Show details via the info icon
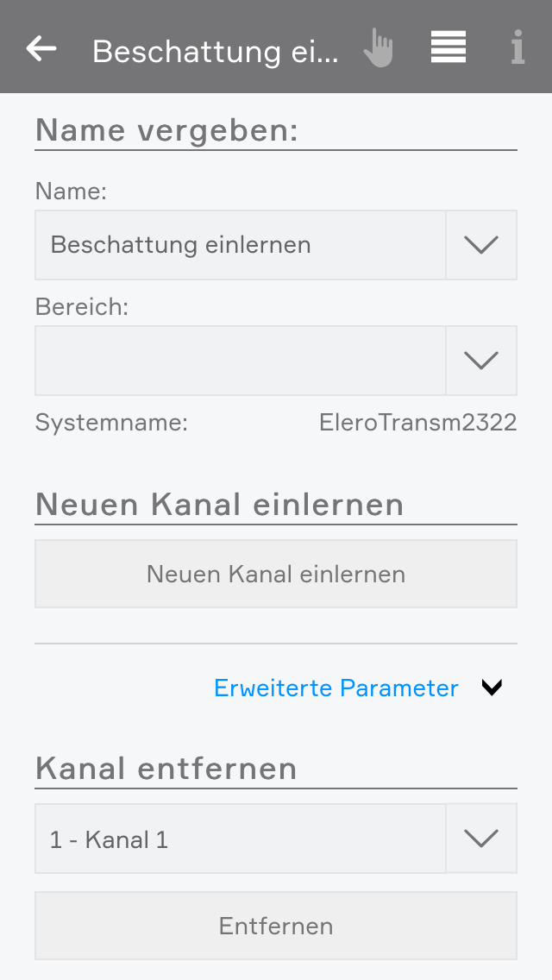The width and height of the screenshot is (552, 980). [x=517, y=48]
